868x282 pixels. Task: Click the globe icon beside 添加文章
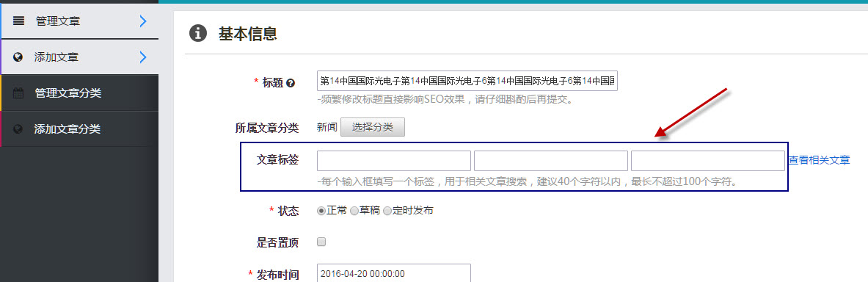coord(18,57)
